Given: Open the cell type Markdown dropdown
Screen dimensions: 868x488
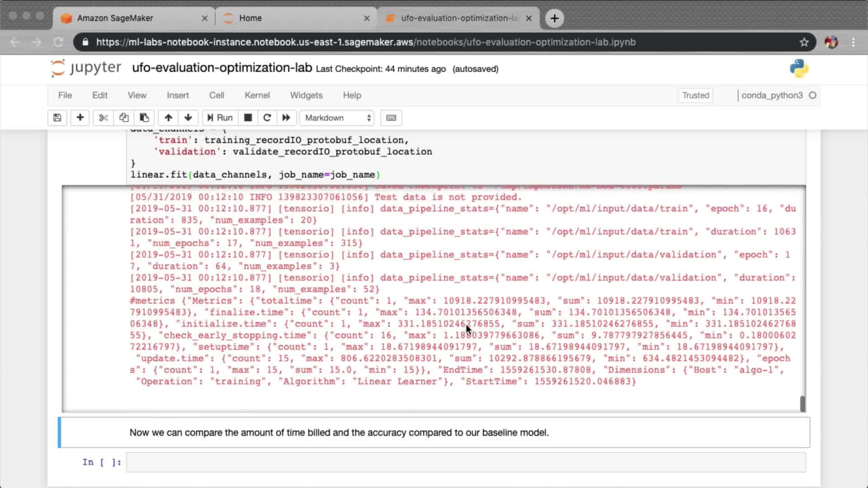Looking at the screenshot, I should (337, 118).
